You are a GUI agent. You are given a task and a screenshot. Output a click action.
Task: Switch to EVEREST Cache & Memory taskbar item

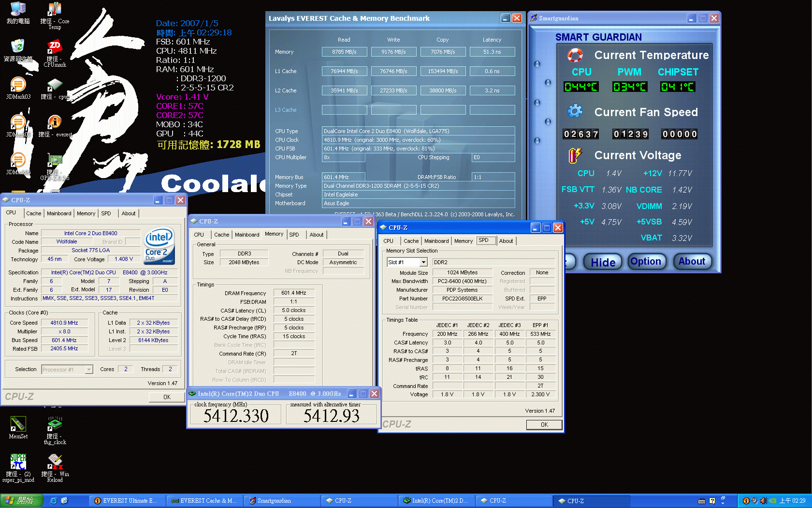(x=203, y=501)
